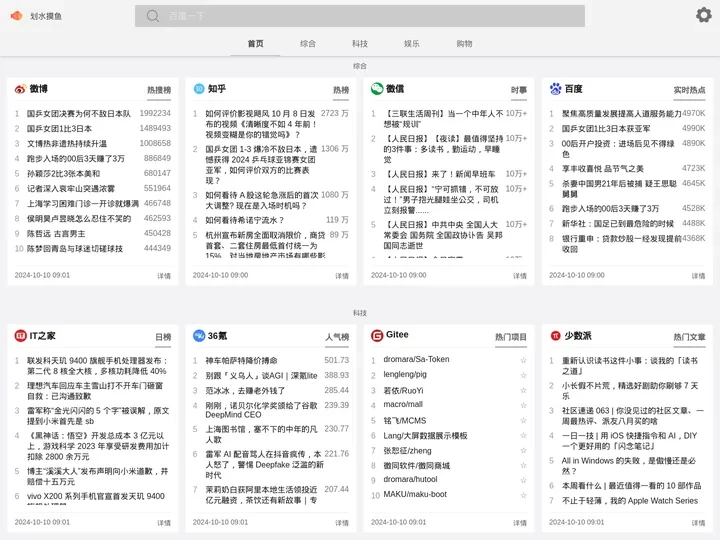Star the MAKU/maku-boot project
The width and height of the screenshot is (720, 540).
click(523, 495)
